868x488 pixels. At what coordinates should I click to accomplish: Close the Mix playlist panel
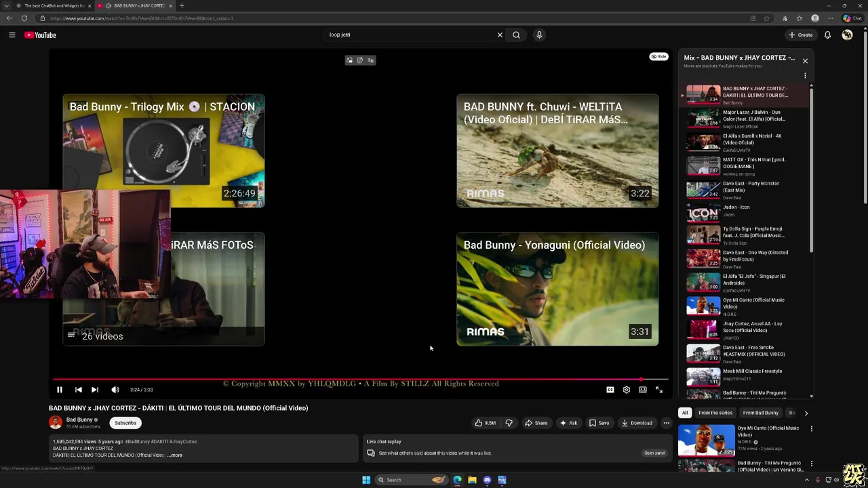(x=805, y=61)
